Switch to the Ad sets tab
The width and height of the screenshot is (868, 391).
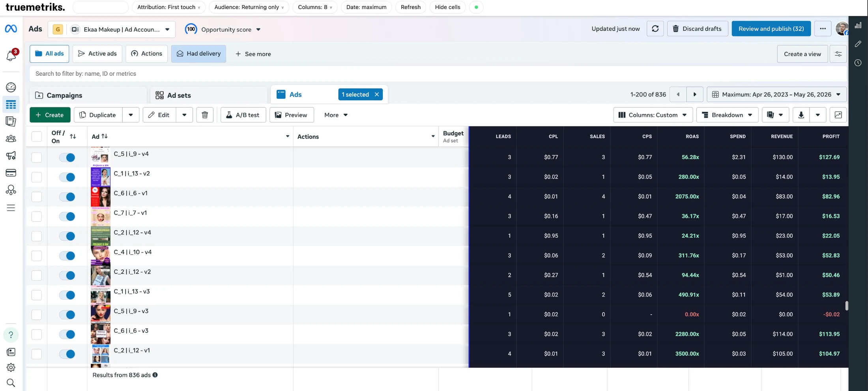coord(209,95)
